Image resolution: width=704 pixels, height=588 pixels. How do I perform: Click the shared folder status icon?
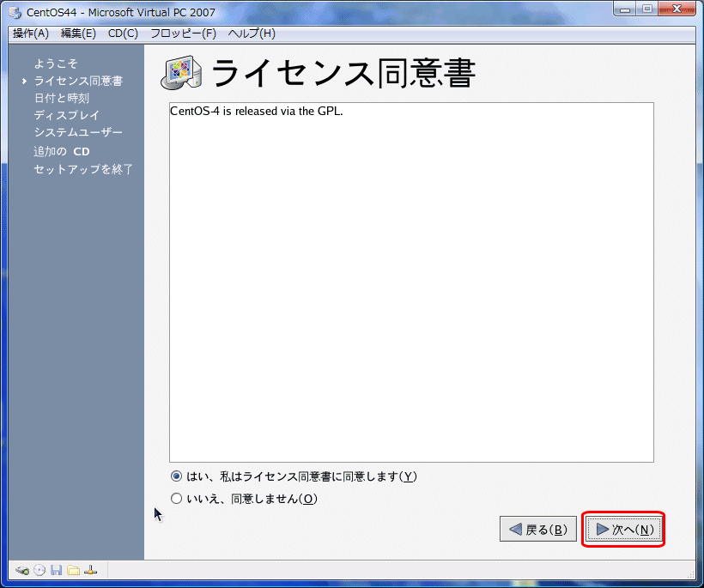pyautogui.click(x=73, y=571)
